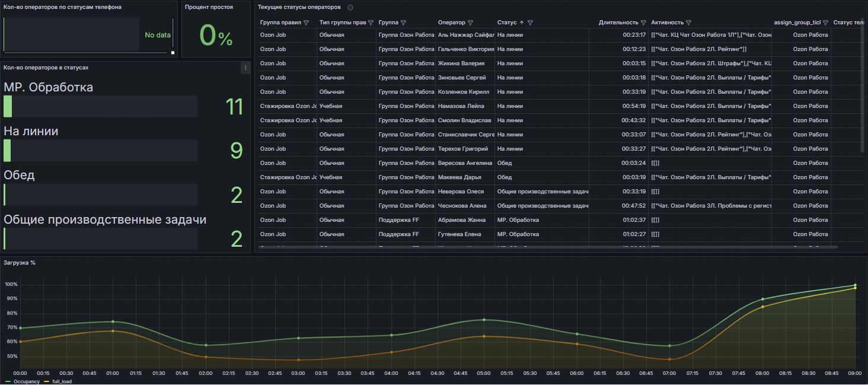868x385 pixels.
Task: Open filter for Длительность column
Action: pos(643,23)
